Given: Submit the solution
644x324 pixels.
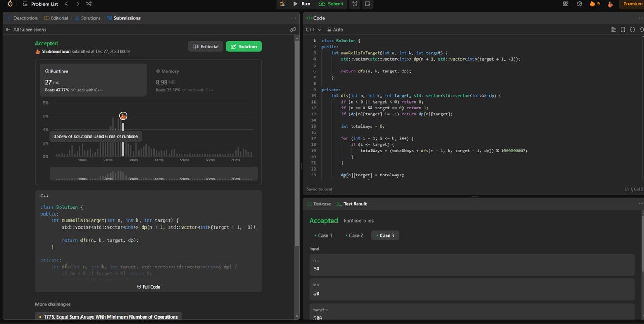Looking at the screenshot, I should pos(331,4).
